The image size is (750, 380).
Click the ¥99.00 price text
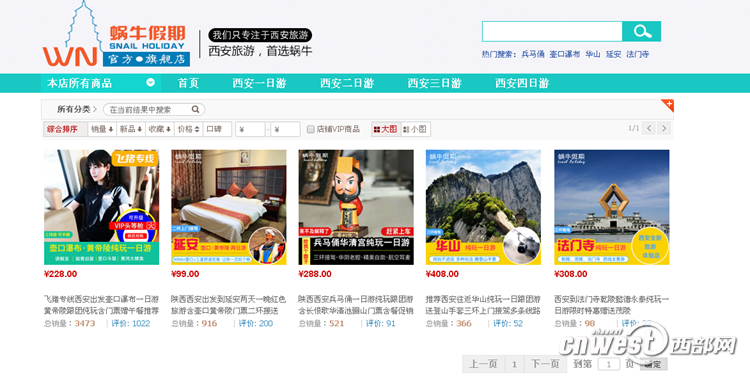(x=185, y=274)
